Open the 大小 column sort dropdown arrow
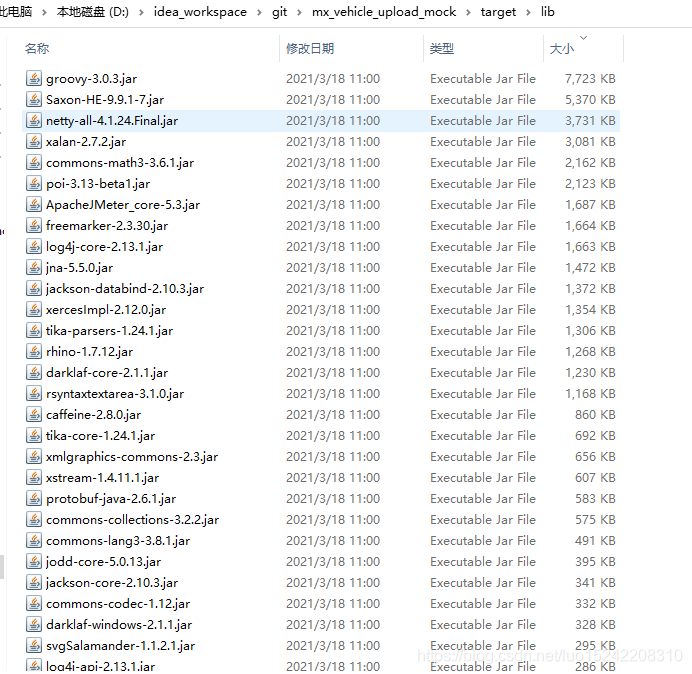 tap(583, 38)
